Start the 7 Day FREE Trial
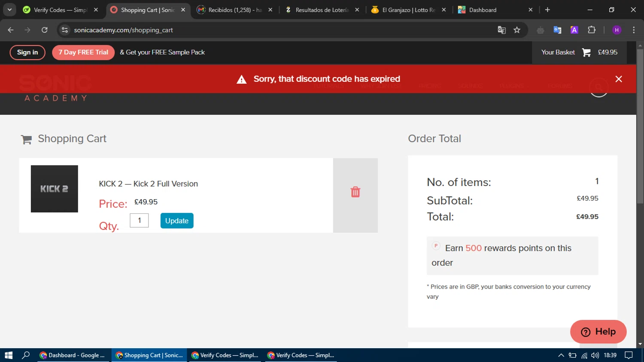Image resolution: width=644 pixels, height=362 pixels. point(83,52)
